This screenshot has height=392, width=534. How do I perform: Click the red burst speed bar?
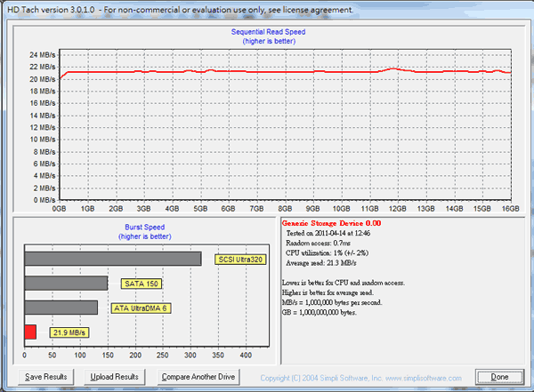(x=30, y=332)
